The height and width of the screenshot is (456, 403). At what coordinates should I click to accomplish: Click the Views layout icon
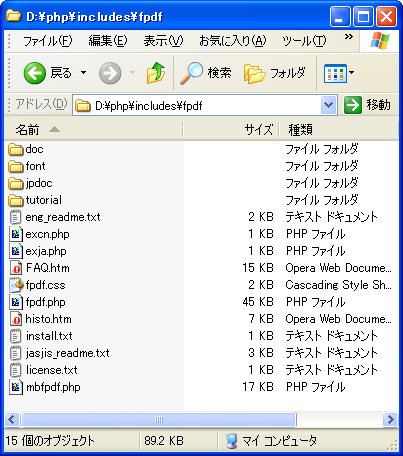click(x=335, y=73)
